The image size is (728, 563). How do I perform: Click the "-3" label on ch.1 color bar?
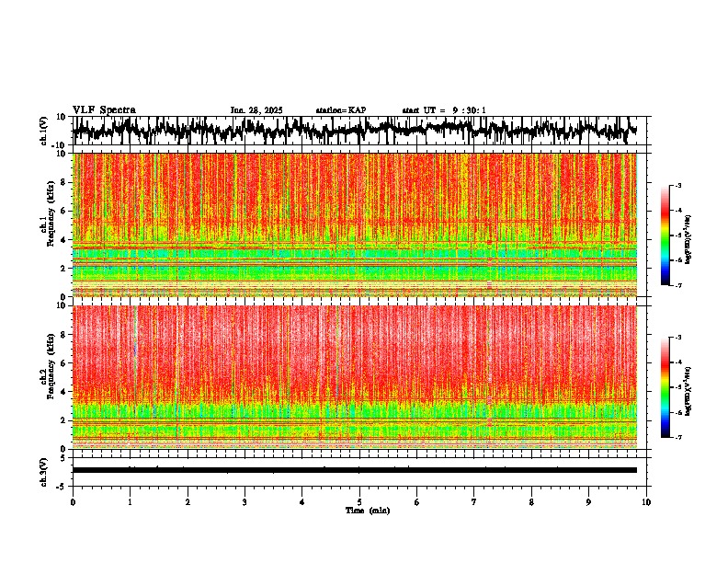click(677, 185)
